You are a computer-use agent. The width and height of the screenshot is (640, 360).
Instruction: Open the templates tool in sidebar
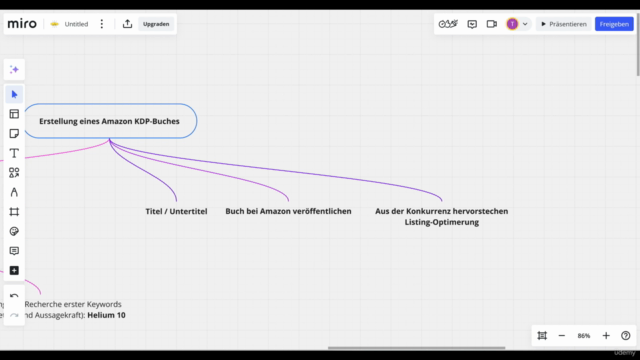[14, 114]
